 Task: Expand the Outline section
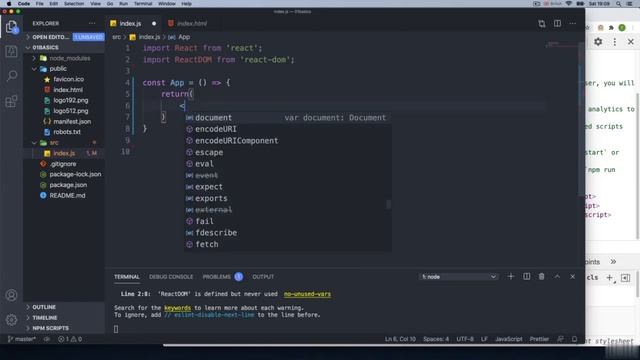(x=44, y=307)
